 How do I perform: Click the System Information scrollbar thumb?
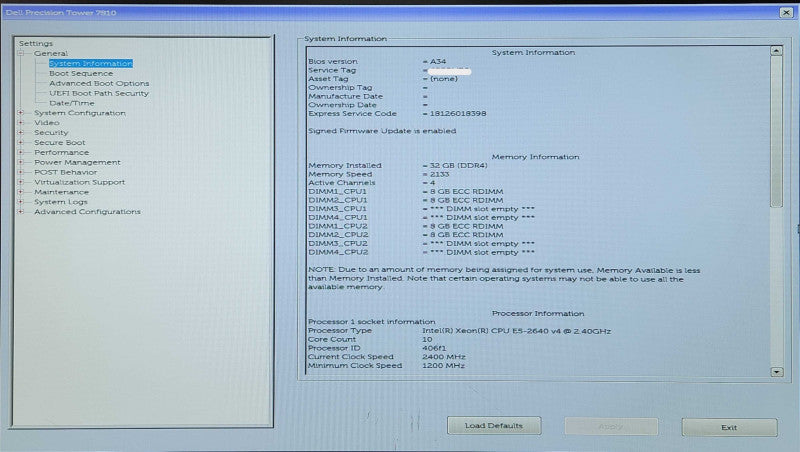[x=777, y=132]
